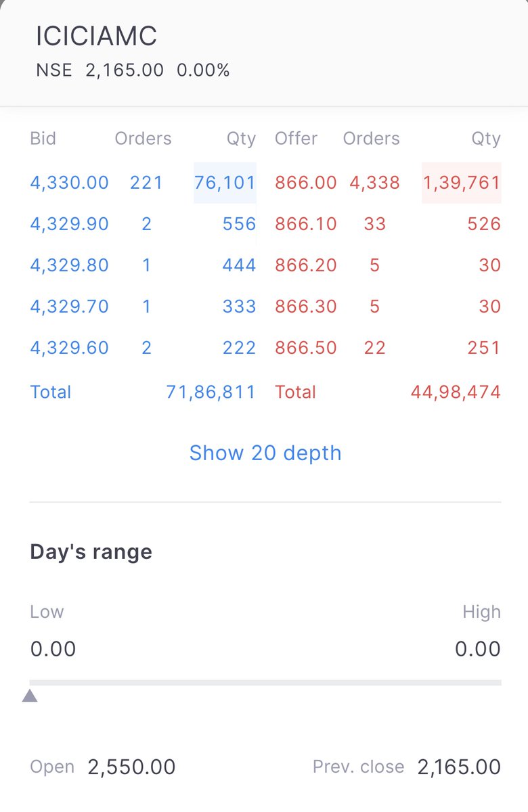Pick the offer price 866.30

point(306,307)
